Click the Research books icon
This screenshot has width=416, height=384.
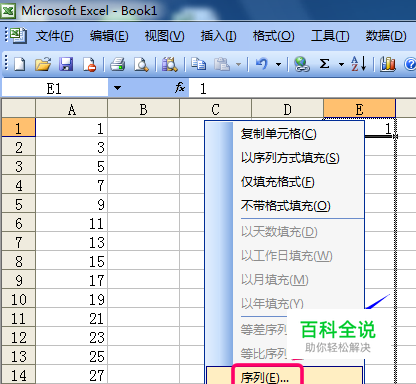point(170,64)
